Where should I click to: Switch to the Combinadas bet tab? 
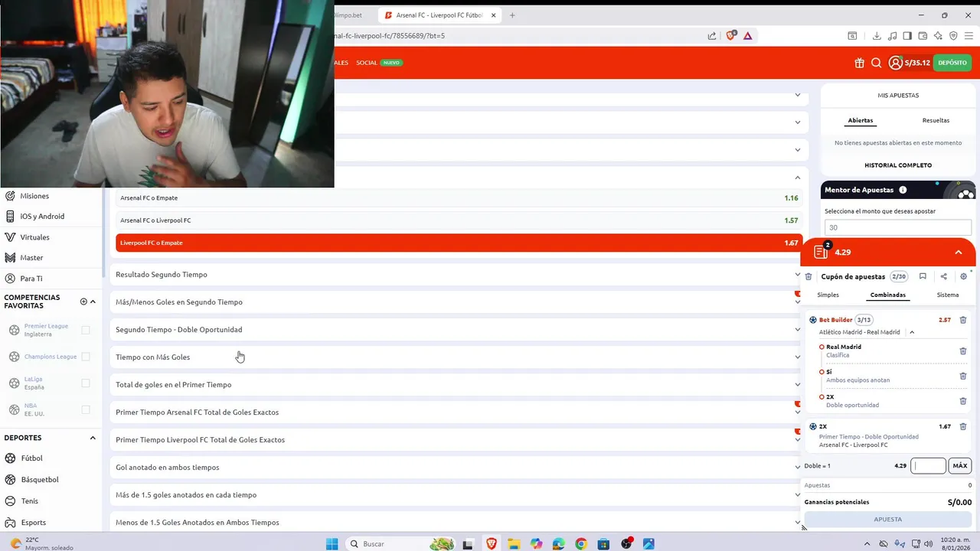888,295
